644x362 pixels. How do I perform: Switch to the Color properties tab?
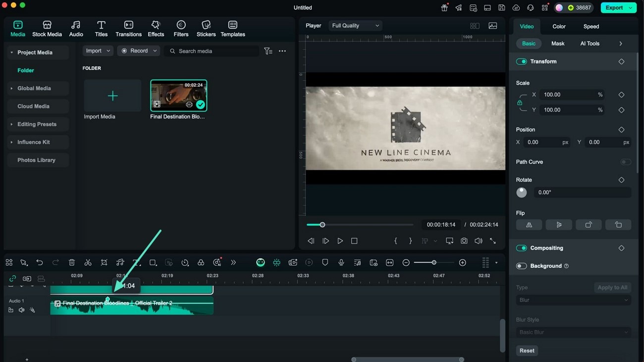pos(559,26)
